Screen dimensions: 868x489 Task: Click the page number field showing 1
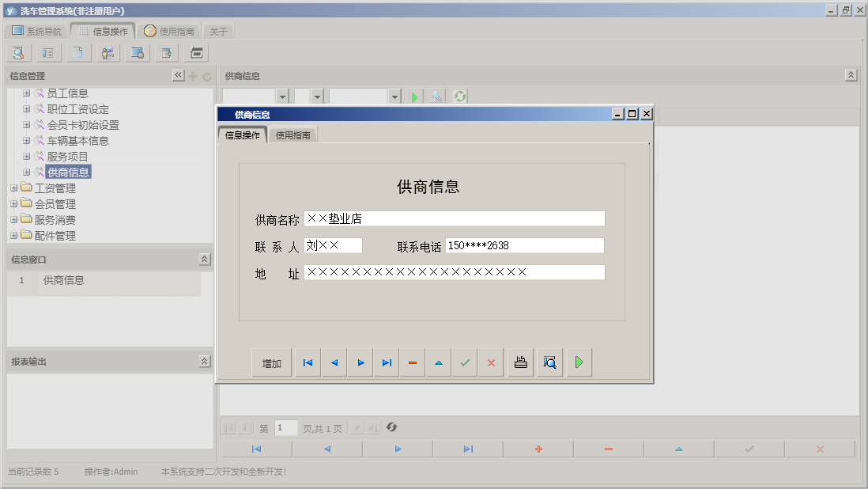pos(286,427)
